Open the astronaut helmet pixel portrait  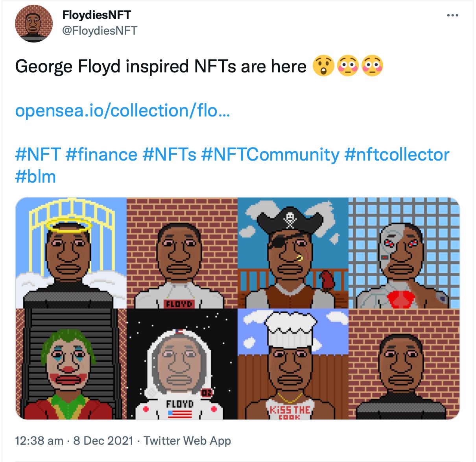point(182,364)
